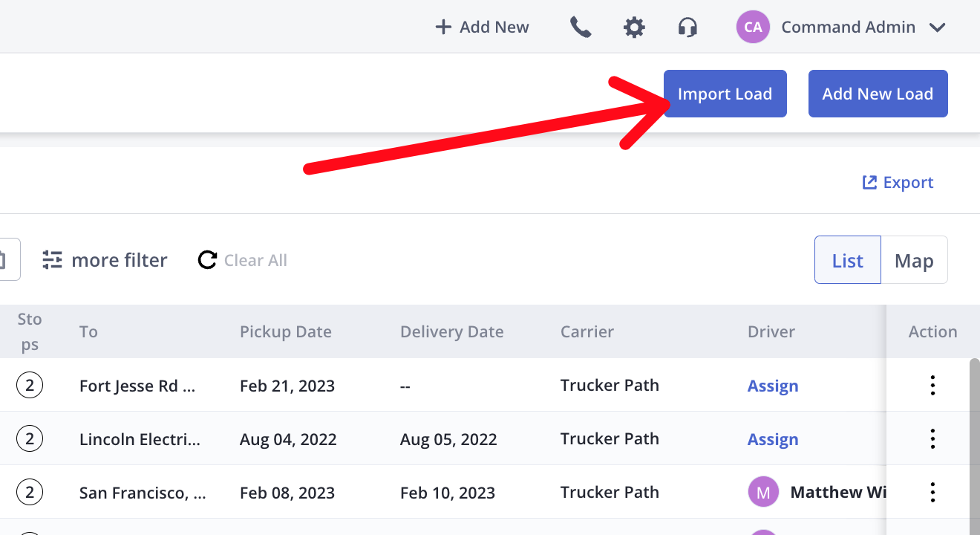This screenshot has height=535, width=980.
Task: Click the Add New plus button
Action: [482, 27]
